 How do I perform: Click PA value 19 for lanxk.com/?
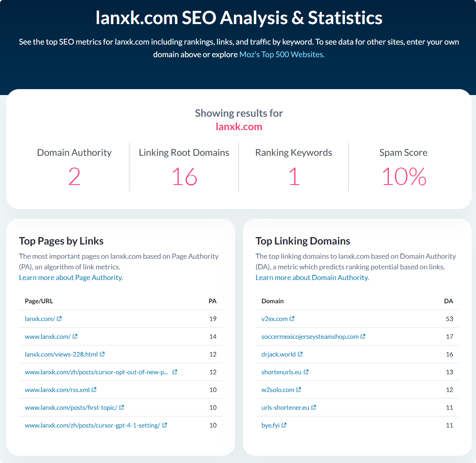coord(213,319)
